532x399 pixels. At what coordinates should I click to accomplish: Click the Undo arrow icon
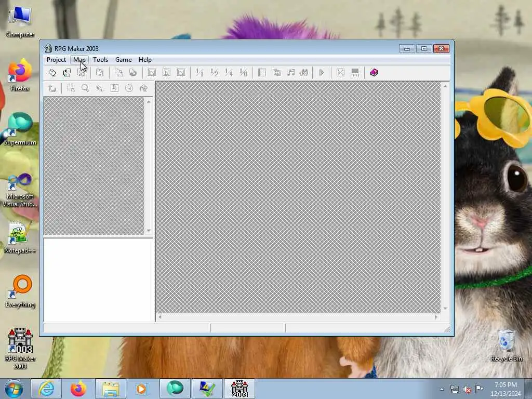[52, 88]
